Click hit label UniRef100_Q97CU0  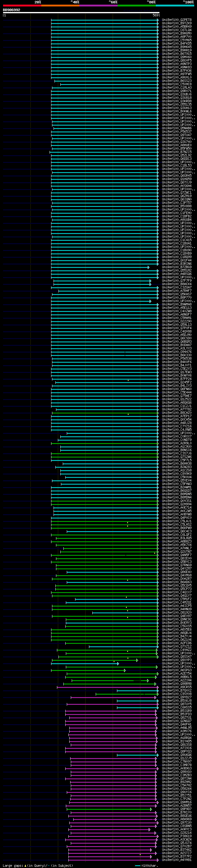(x=176, y=822)
